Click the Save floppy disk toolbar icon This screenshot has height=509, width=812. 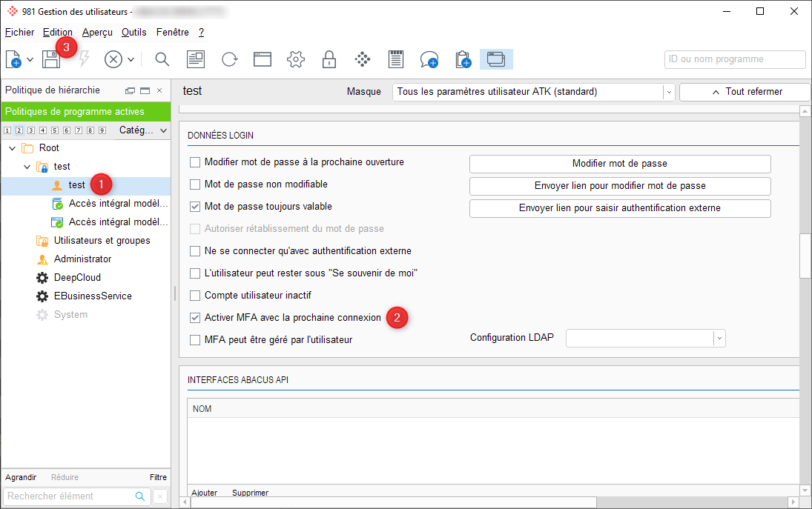click(x=51, y=59)
